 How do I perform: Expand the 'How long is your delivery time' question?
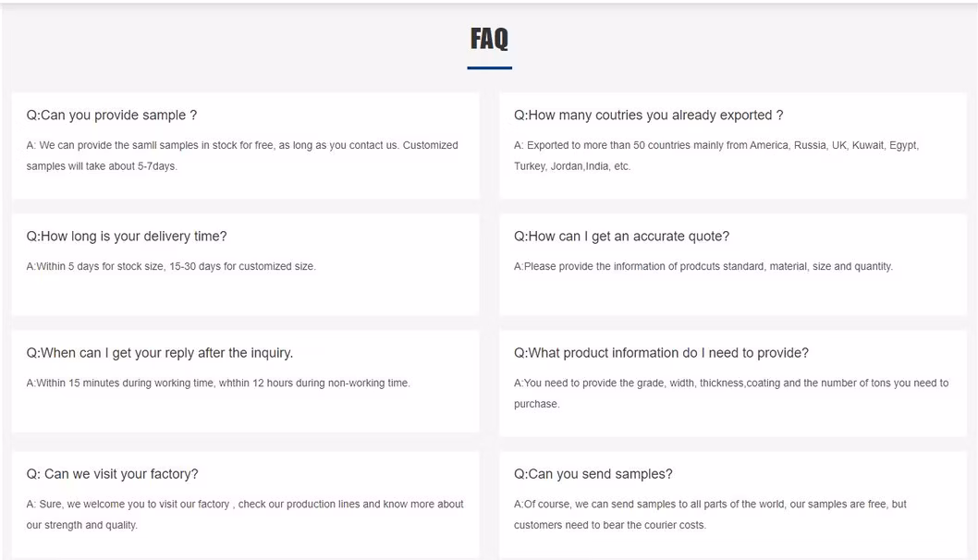(x=127, y=237)
